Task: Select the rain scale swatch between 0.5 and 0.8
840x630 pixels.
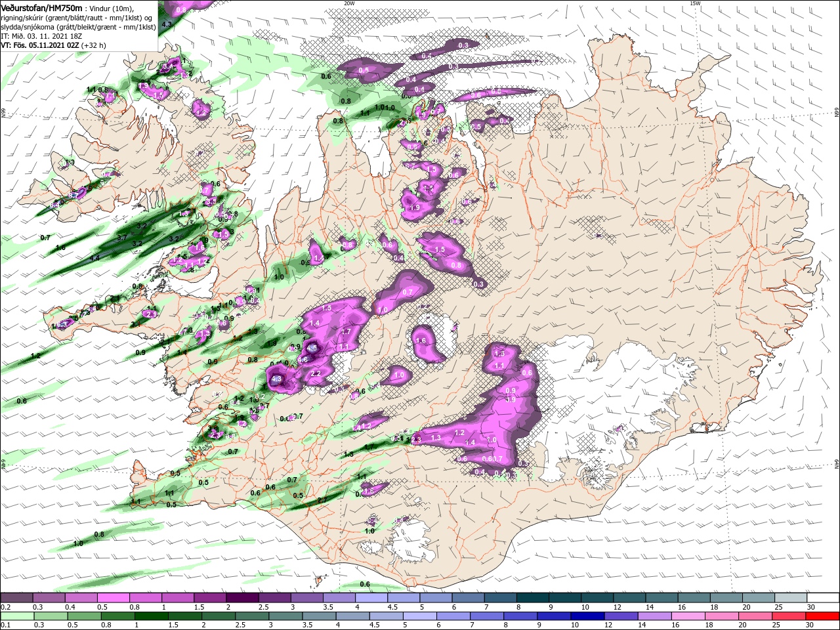Action: pos(85,616)
